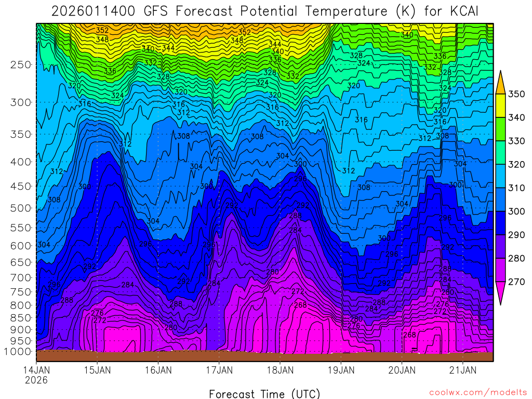Select the medium blue 300–310 color bar segment
Image resolution: width=532 pixels, height=399 pixels.
point(500,199)
